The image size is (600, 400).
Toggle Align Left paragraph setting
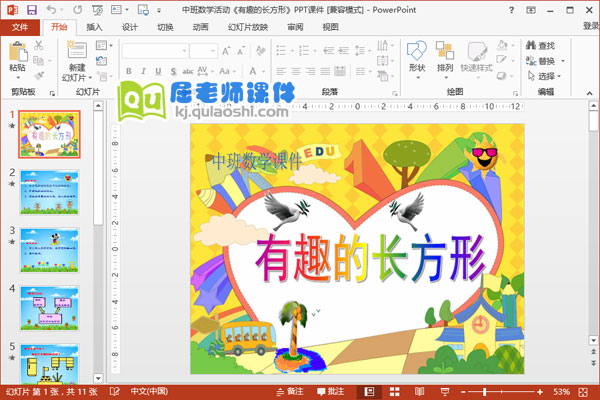281,71
